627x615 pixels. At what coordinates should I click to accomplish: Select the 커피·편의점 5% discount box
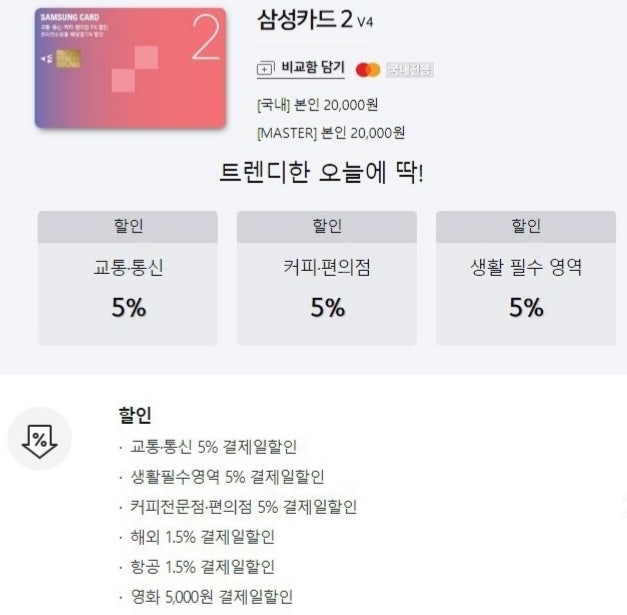pyautogui.click(x=327, y=278)
